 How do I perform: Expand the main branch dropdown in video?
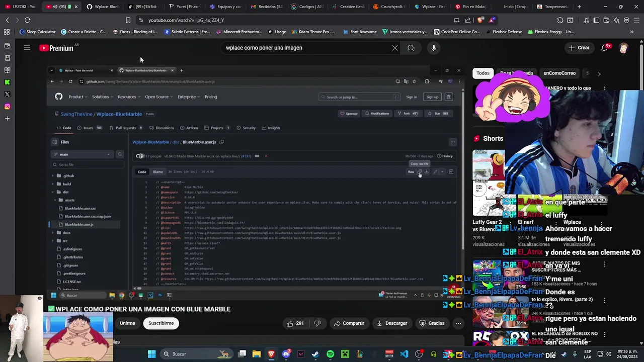coord(82,154)
